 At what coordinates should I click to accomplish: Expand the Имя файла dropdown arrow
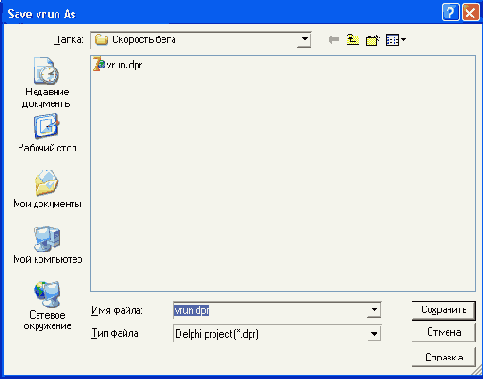point(374,310)
